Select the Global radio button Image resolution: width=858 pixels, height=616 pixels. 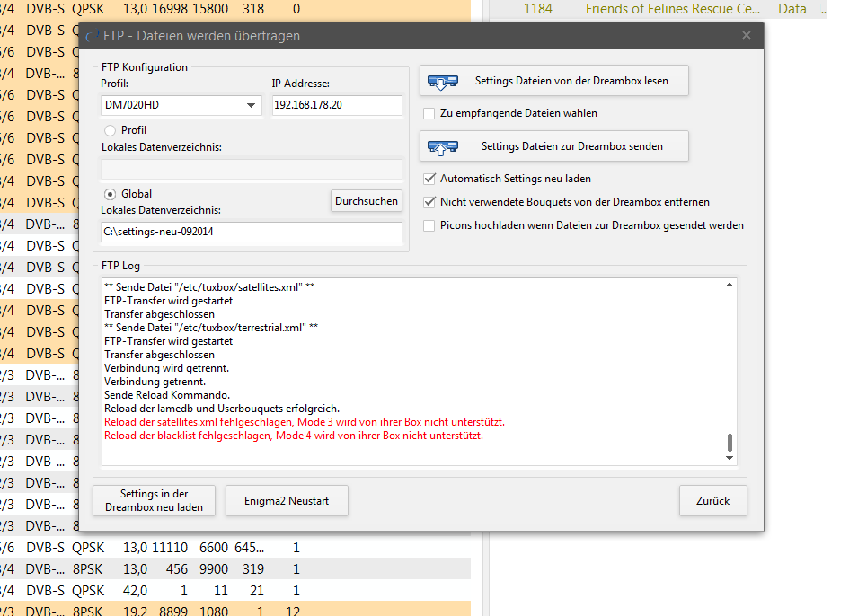click(111, 194)
